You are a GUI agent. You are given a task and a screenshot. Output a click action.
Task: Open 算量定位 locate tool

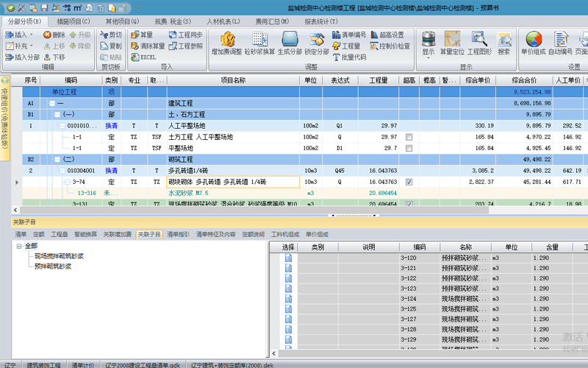[x=452, y=43]
